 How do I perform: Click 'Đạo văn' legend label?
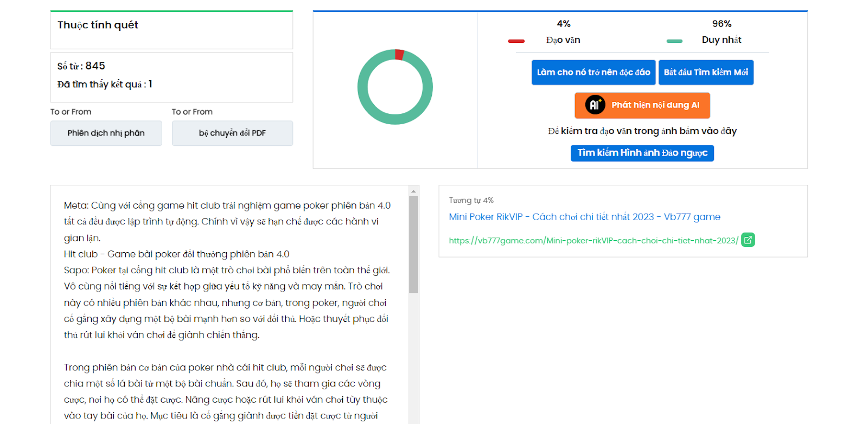click(x=563, y=40)
